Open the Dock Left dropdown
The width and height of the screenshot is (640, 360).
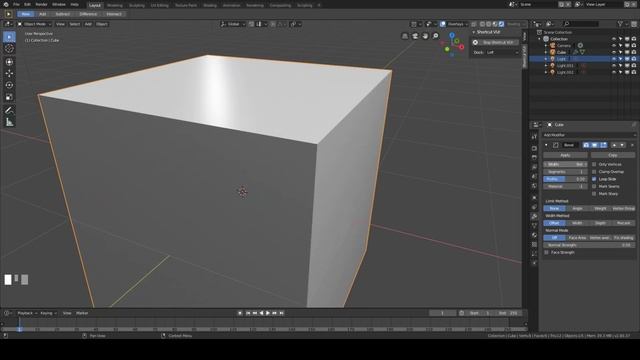coord(502,53)
